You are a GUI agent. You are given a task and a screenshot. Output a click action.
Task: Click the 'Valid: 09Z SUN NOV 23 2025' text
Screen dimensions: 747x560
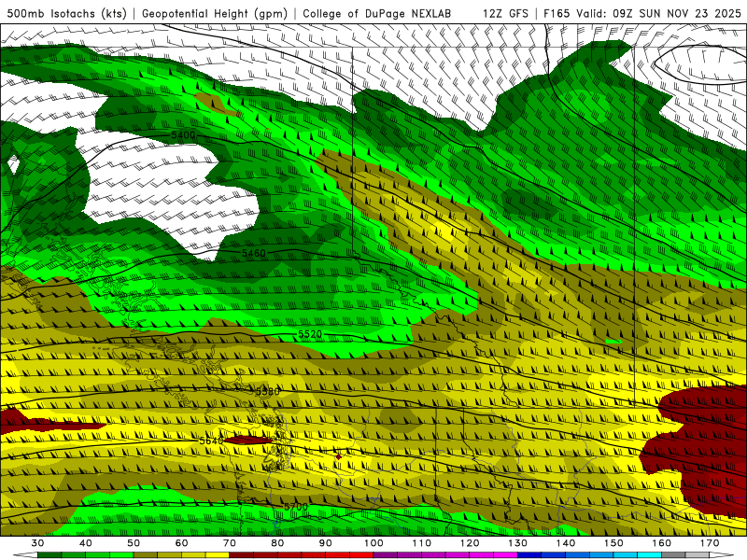[658, 13]
